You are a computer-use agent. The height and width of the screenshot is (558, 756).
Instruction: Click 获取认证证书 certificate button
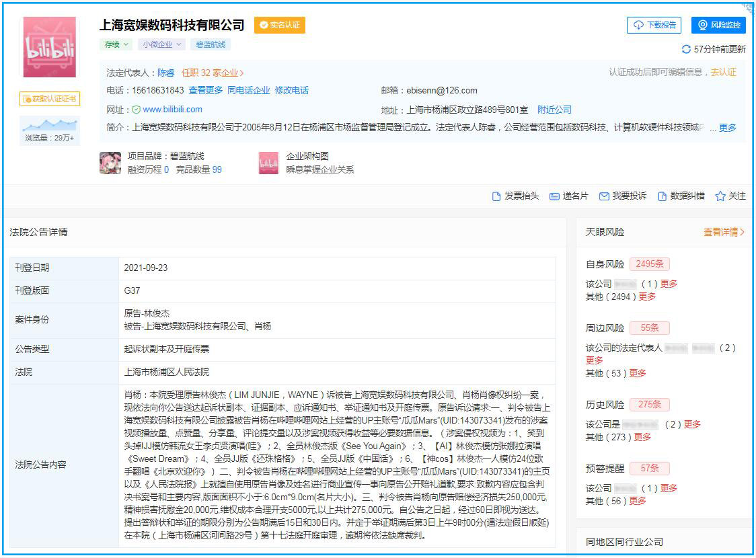pyautogui.click(x=50, y=99)
